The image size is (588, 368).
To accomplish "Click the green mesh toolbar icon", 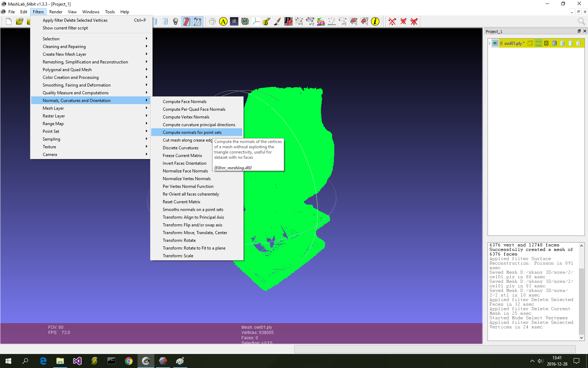I will [245, 22].
